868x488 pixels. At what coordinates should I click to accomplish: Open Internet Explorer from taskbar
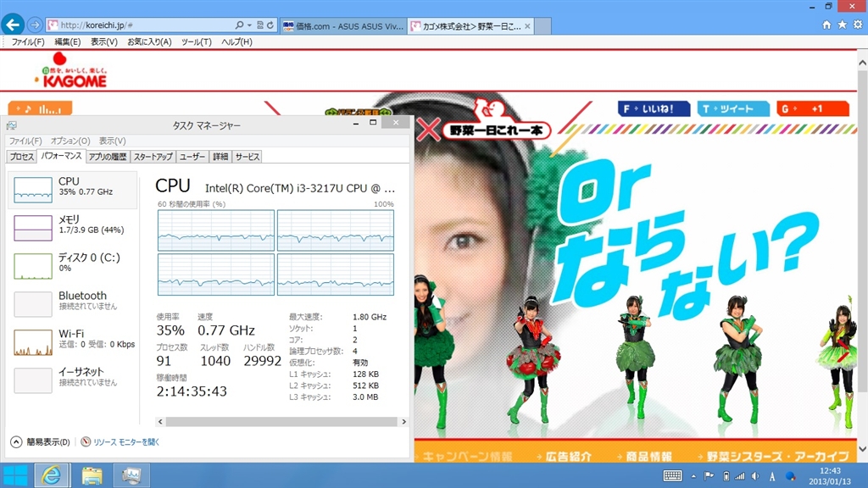pyautogui.click(x=52, y=475)
